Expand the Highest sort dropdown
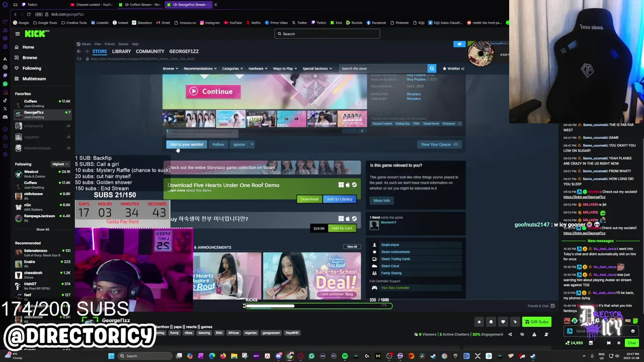This screenshot has width=644, height=362. (x=60, y=164)
